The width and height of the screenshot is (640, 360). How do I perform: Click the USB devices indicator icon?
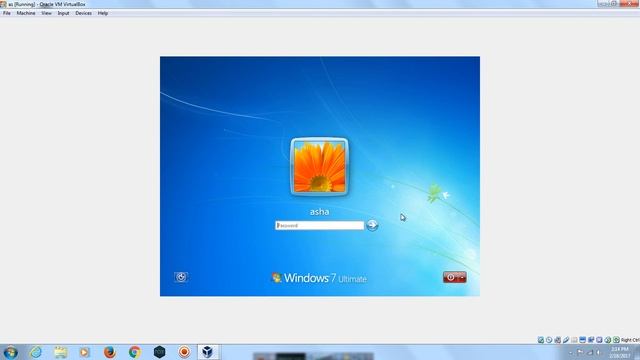566,340
